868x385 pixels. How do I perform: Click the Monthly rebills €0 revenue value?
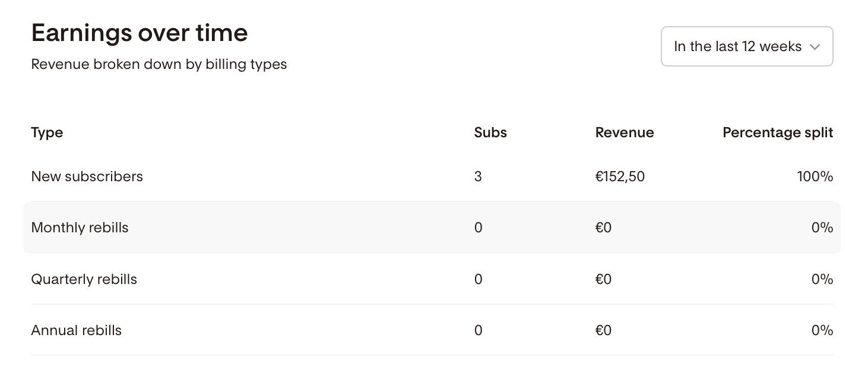[603, 228]
